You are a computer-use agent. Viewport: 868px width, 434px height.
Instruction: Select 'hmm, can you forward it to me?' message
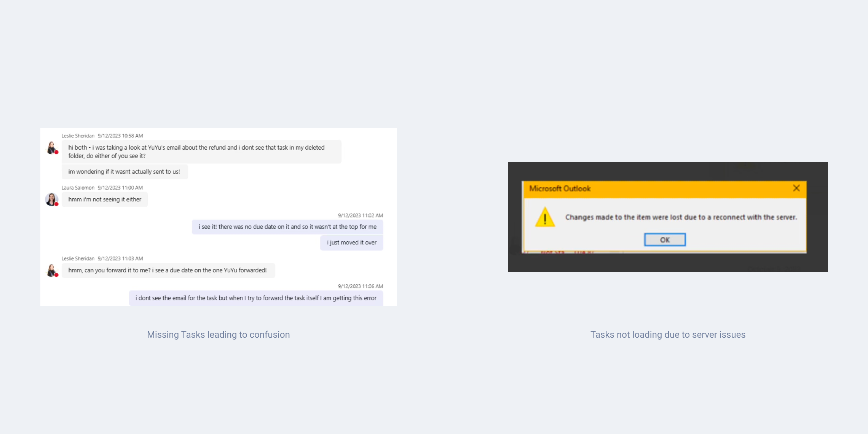(168, 270)
